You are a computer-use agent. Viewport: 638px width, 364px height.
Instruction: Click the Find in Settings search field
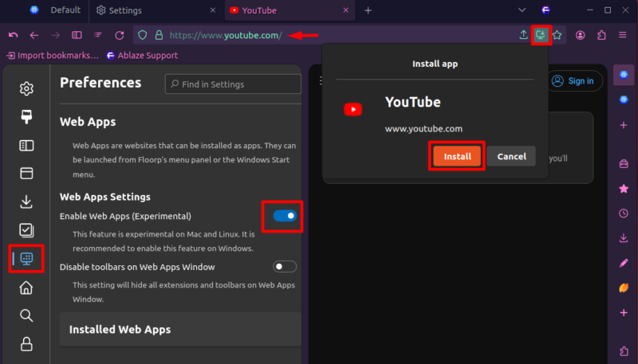click(233, 84)
